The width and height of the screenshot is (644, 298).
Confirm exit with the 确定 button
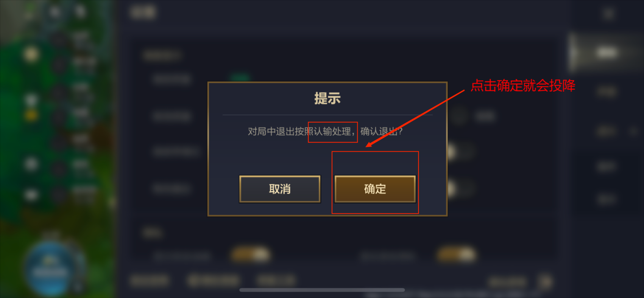375,189
